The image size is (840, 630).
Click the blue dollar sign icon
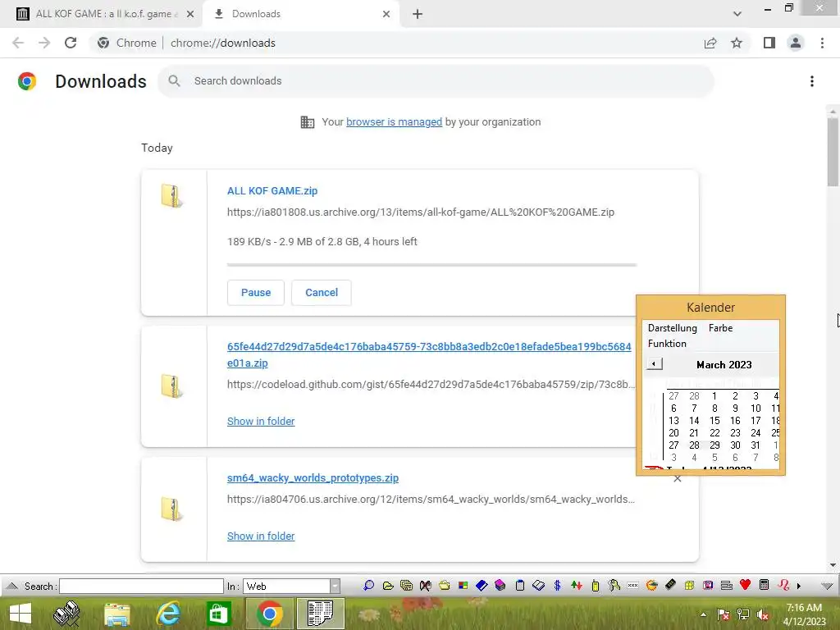(557, 586)
